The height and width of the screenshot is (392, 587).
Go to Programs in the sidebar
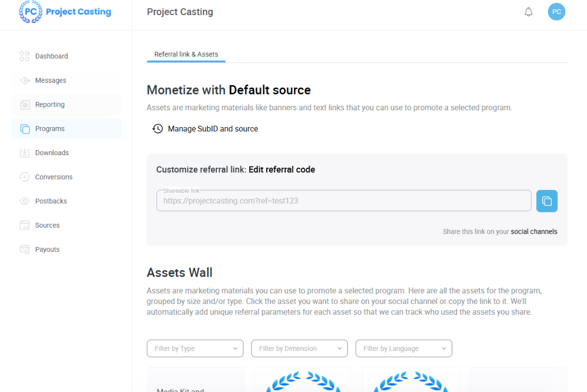click(x=50, y=129)
